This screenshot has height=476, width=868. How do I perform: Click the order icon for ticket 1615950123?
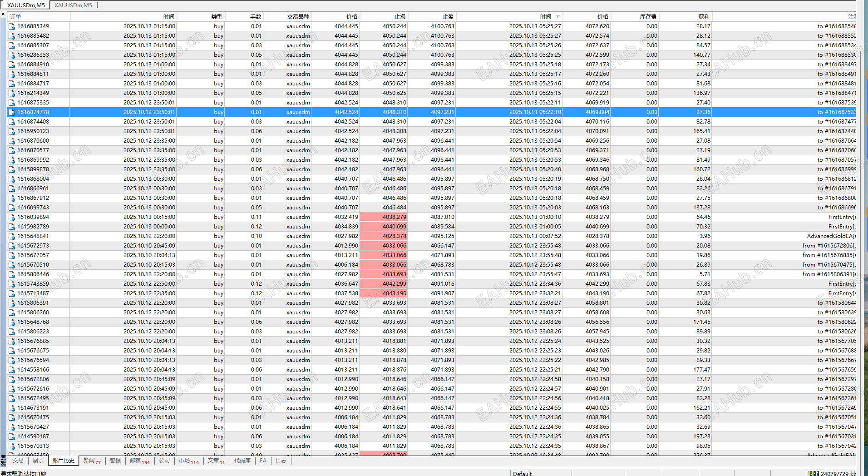(12, 131)
